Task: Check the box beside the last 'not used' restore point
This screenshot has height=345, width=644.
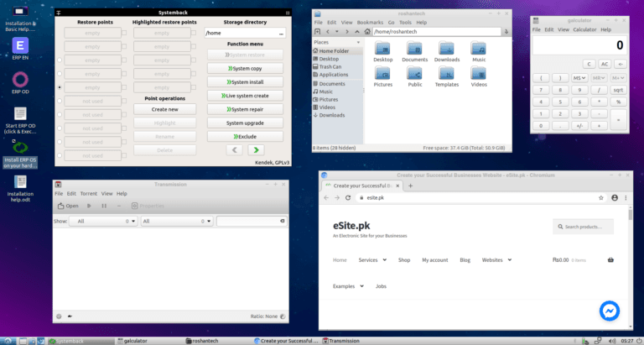Action: [124, 155]
